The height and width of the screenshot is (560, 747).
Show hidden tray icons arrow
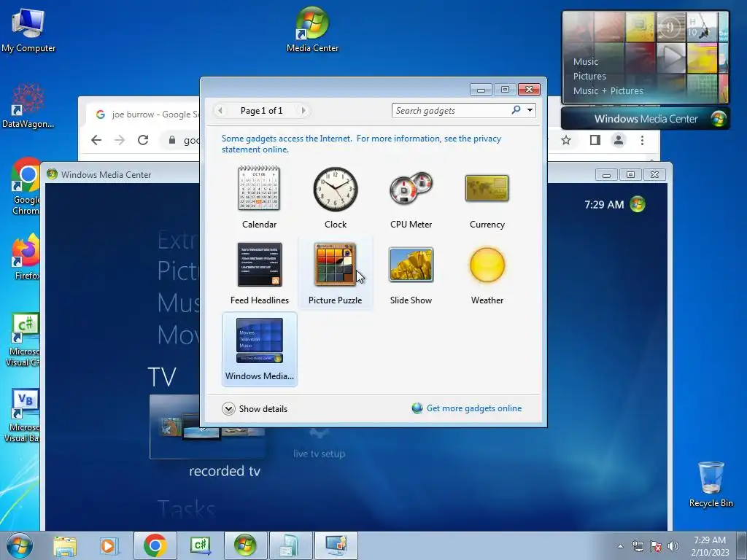click(x=620, y=546)
